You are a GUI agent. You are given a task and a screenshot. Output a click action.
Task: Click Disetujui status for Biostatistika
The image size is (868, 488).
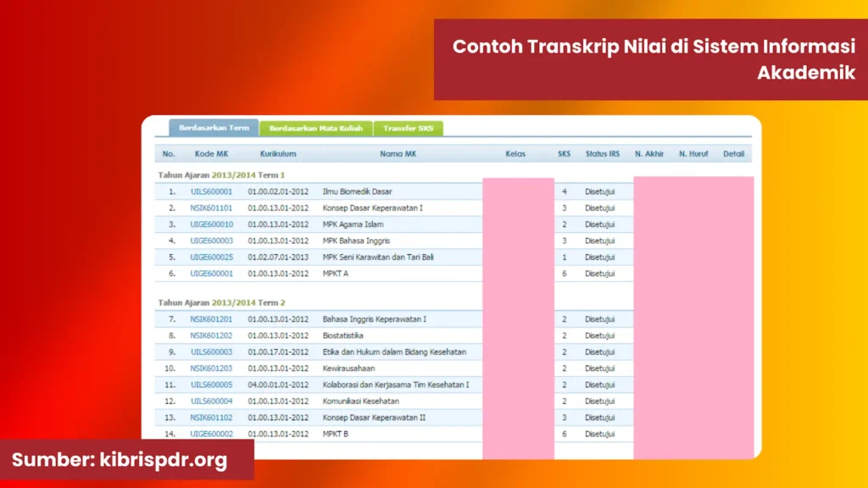pyautogui.click(x=600, y=335)
